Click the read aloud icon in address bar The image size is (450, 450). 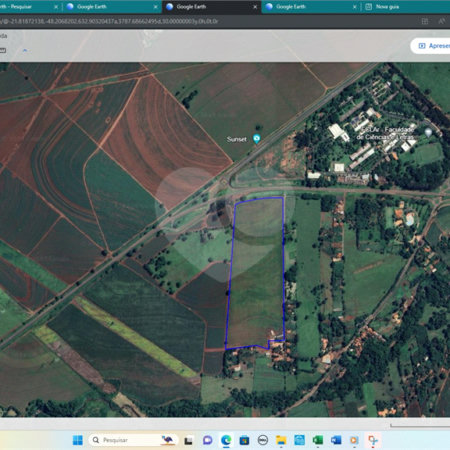pos(441,21)
